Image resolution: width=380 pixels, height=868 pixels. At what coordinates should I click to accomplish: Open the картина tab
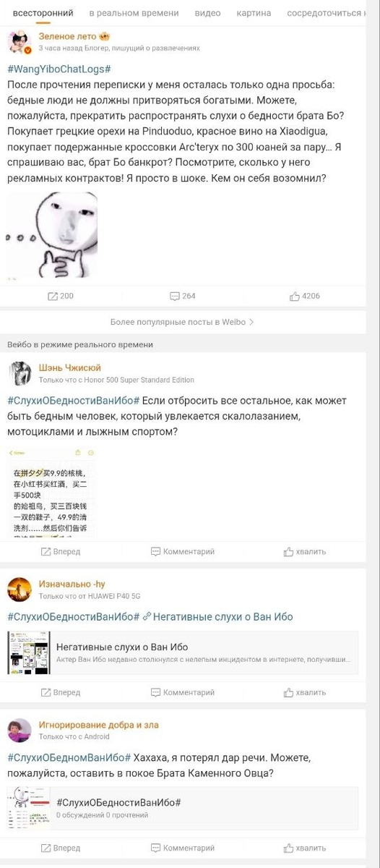(254, 13)
